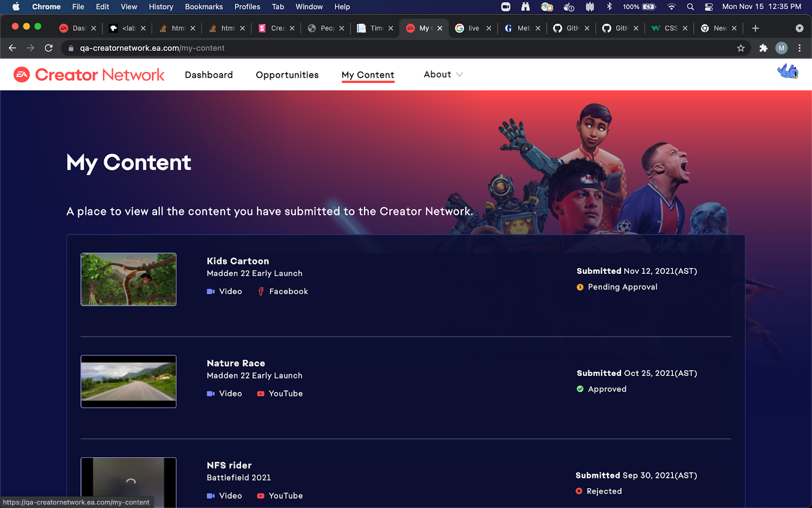Click 'Battlefield 2021' text
The width and height of the screenshot is (812, 508).
239,478
